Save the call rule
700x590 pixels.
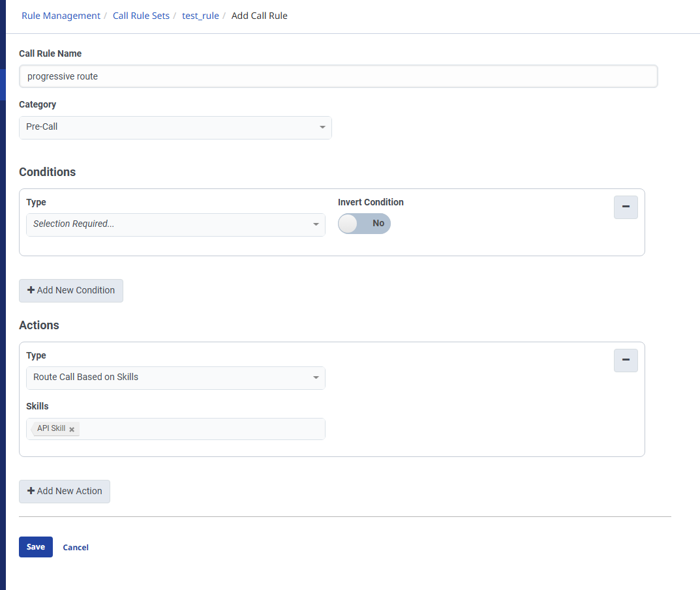(x=36, y=547)
